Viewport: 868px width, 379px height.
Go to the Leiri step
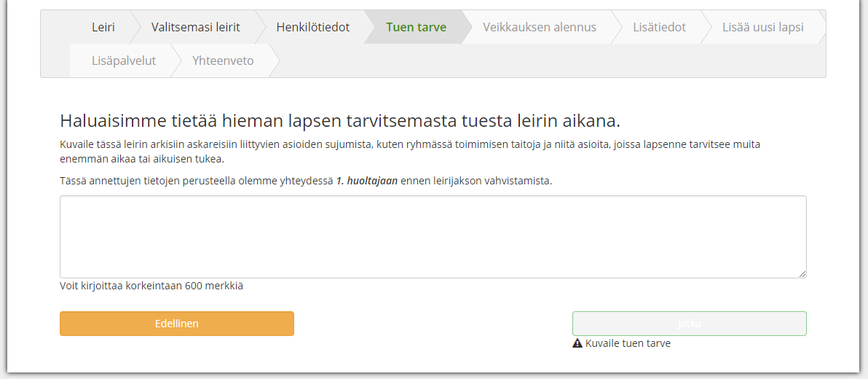[x=103, y=27]
